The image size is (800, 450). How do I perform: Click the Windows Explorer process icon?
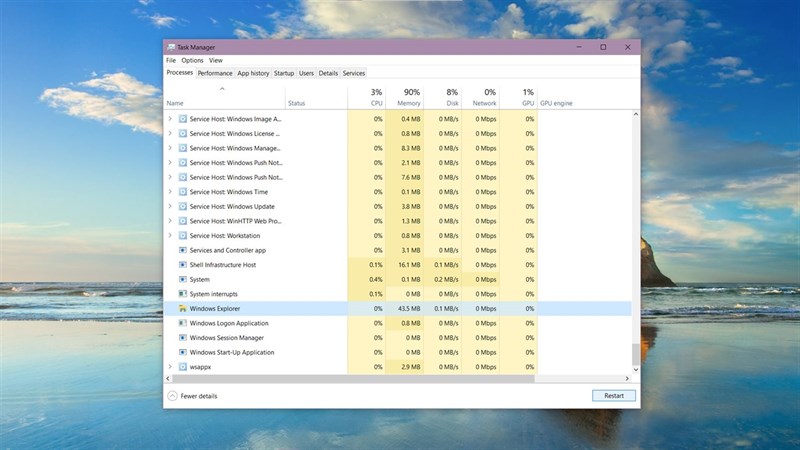[x=182, y=309]
